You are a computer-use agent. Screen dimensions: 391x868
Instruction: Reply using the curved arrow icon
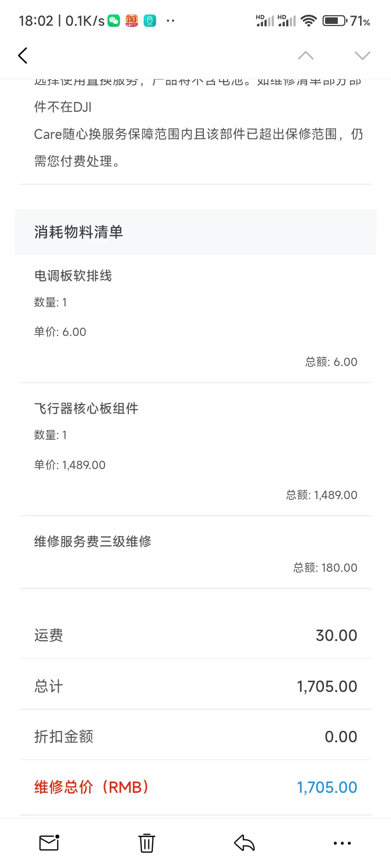(x=244, y=843)
